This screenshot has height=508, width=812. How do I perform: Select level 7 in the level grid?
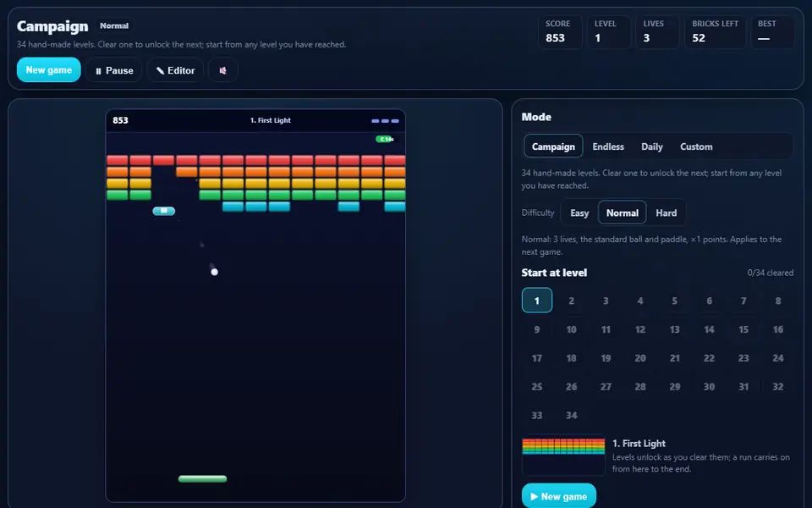coord(743,300)
